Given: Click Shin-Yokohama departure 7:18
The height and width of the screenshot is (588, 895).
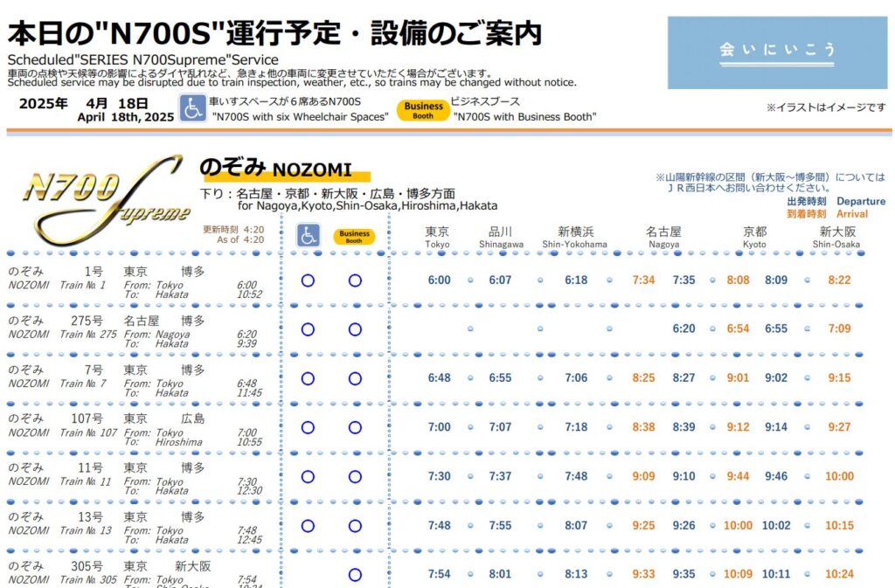Looking at the screenshot, I should [576, 426].
